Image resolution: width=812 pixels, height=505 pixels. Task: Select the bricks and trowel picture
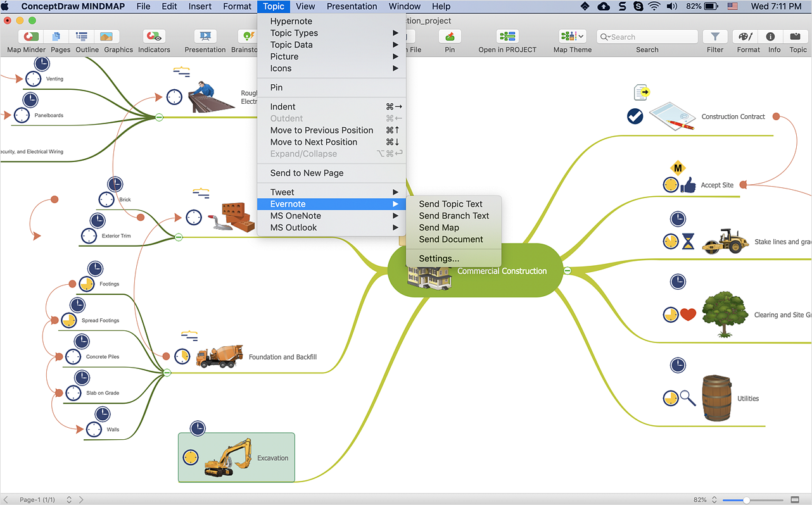coord(231,218)
